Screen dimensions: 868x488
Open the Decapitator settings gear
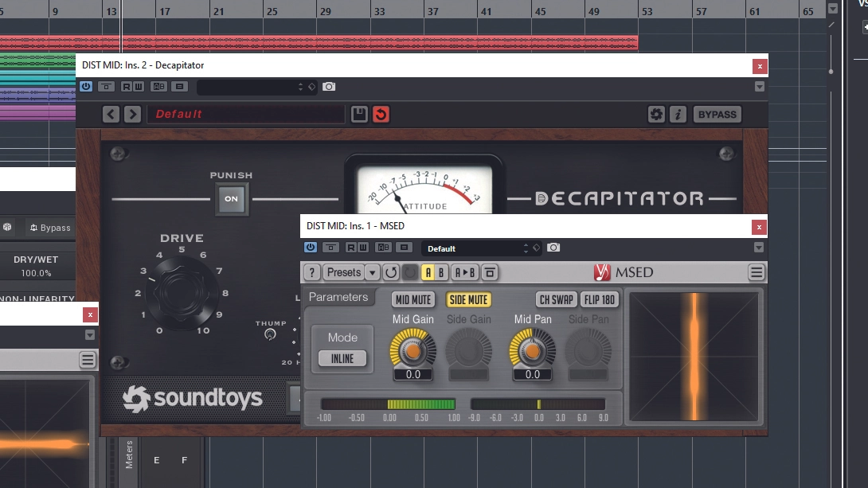coord(656,115)
